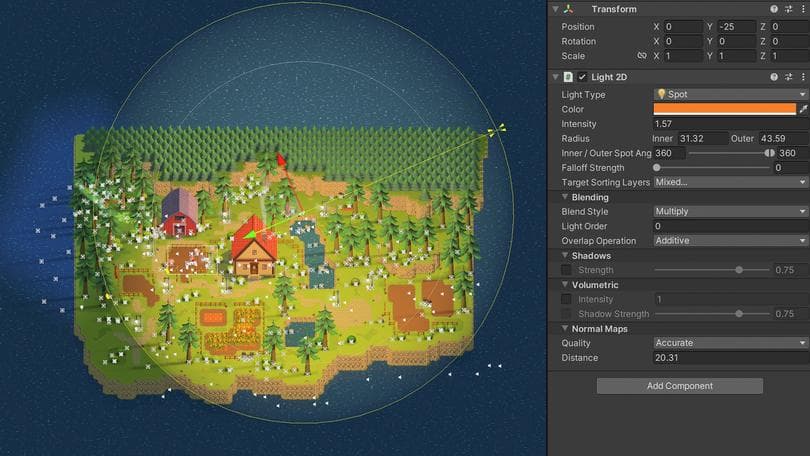The image size is (810, 456).
Task: Toggle the Volumetric Shadow Strength checkbox
Action: 566,313
